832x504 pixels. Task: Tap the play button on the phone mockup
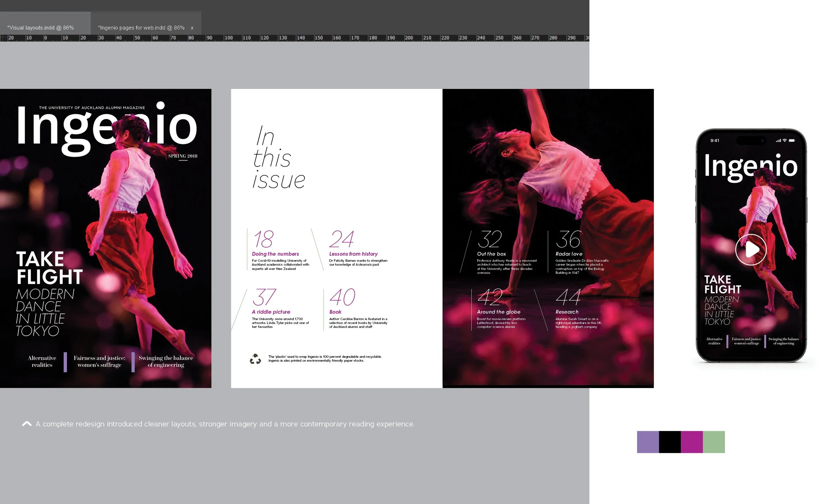point(751,249)
